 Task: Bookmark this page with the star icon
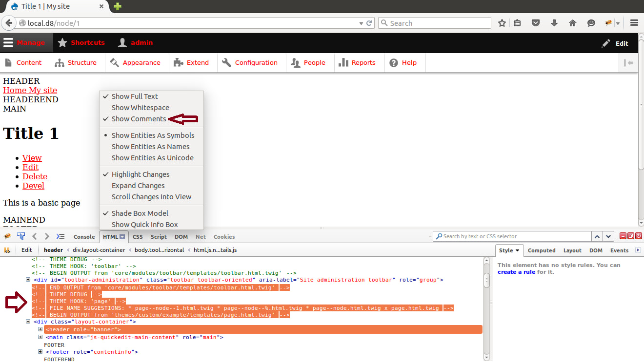(502, 23)
